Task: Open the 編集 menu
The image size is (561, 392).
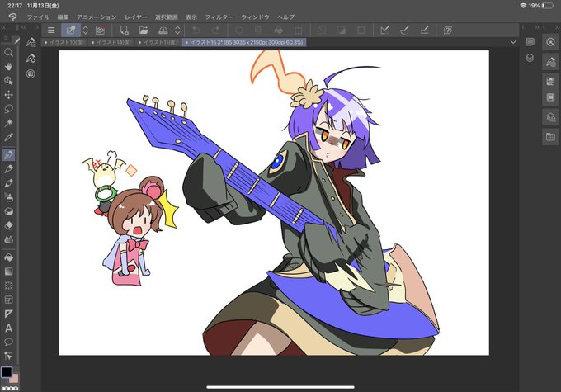Action: pos(63,17)
